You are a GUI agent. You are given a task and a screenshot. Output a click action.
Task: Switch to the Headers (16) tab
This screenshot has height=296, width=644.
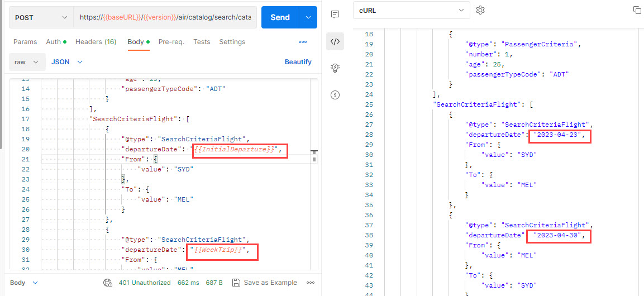pos(96,42)
